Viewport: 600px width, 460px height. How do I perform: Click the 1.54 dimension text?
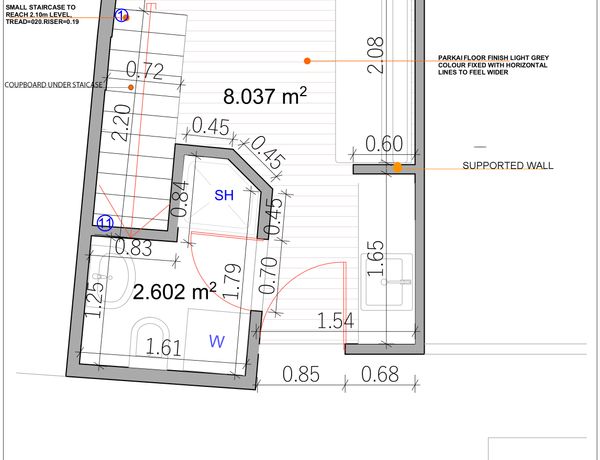338,320
